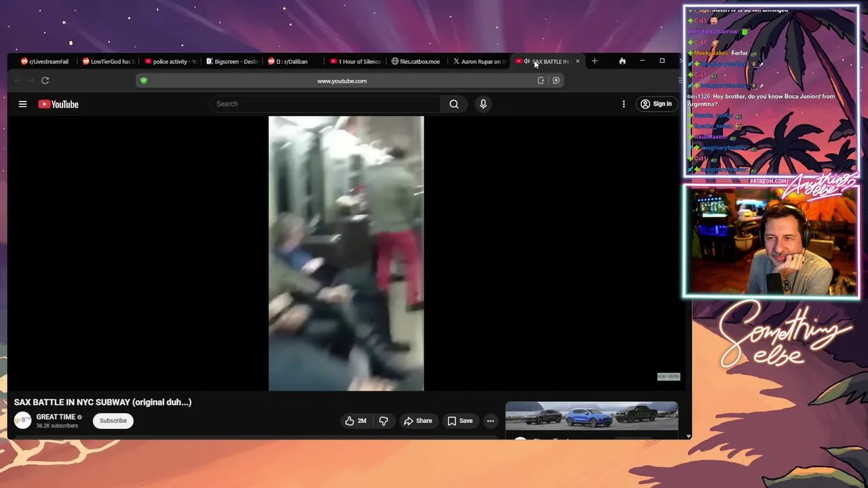Click the channel watermark in video corner

click(668, 377)
